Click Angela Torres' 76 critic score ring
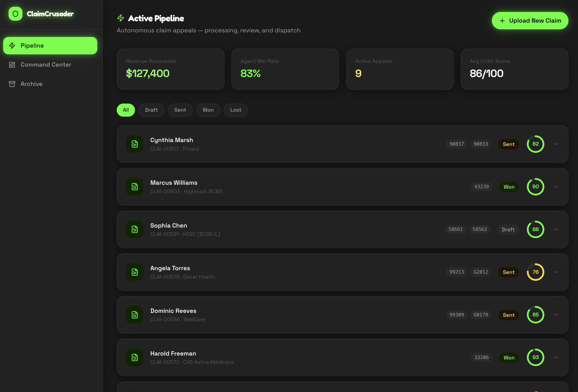578x392 pixels. coord(535,272)
